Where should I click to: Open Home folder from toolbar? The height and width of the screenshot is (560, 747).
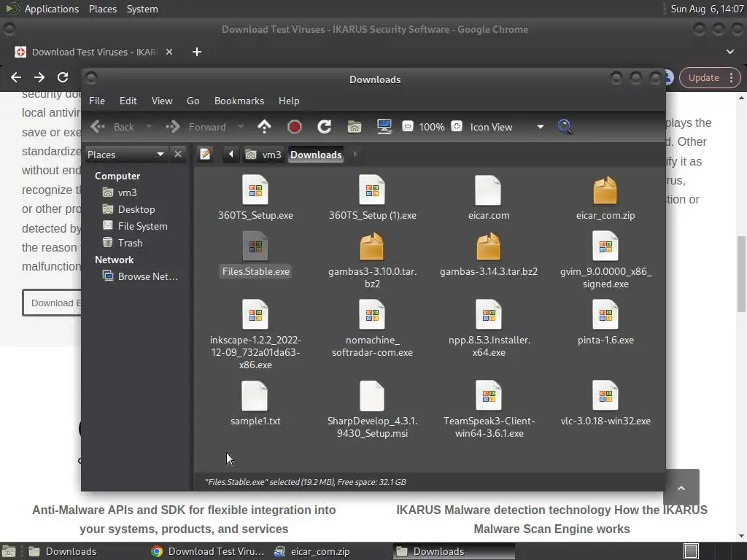[354, 127]
